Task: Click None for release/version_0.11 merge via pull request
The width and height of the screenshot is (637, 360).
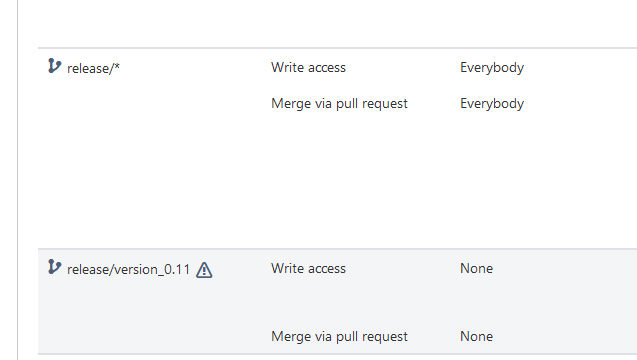Action: 477,336
